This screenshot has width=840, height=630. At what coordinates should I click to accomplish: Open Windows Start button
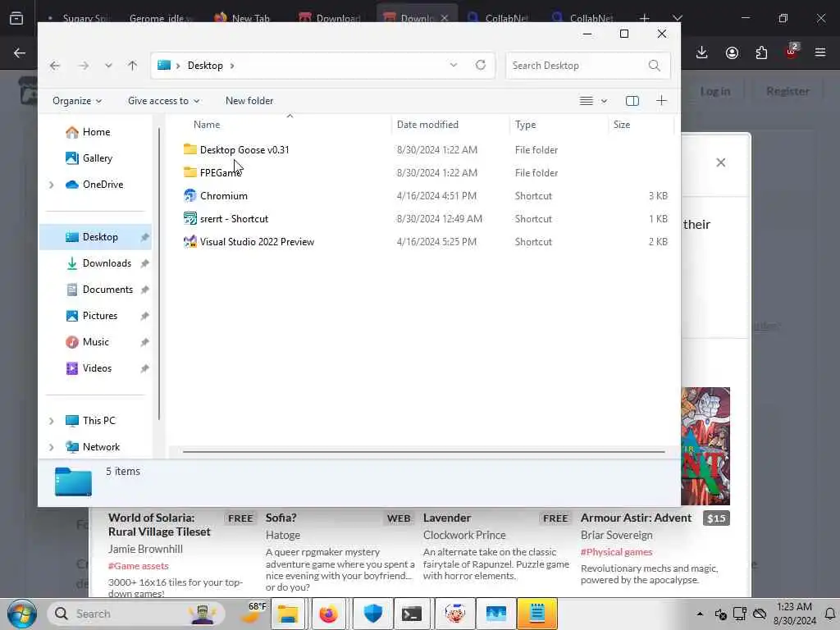point(22,614)
